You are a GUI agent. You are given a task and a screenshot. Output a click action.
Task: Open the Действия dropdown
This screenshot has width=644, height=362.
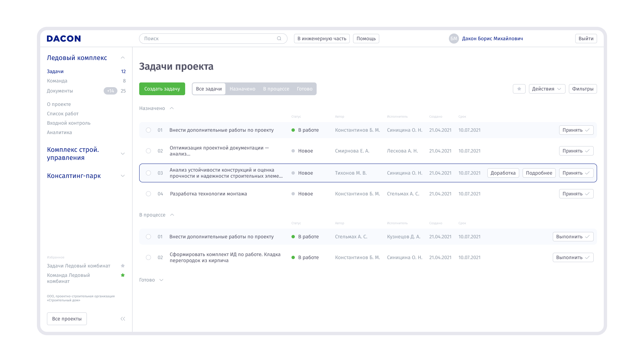tap(547, 89)
